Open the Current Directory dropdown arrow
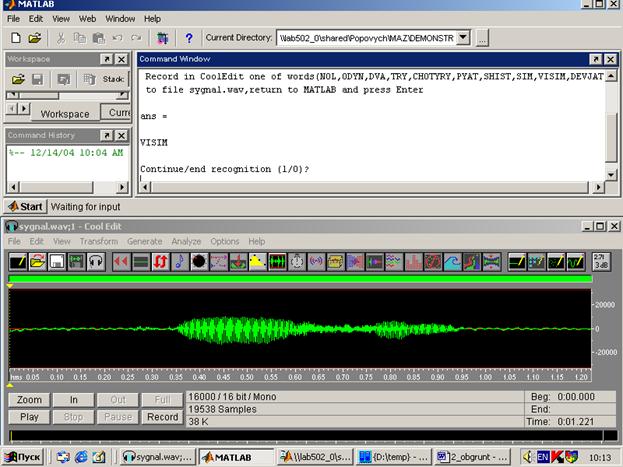This screenshot has height=467, width=623. (463, 38)
